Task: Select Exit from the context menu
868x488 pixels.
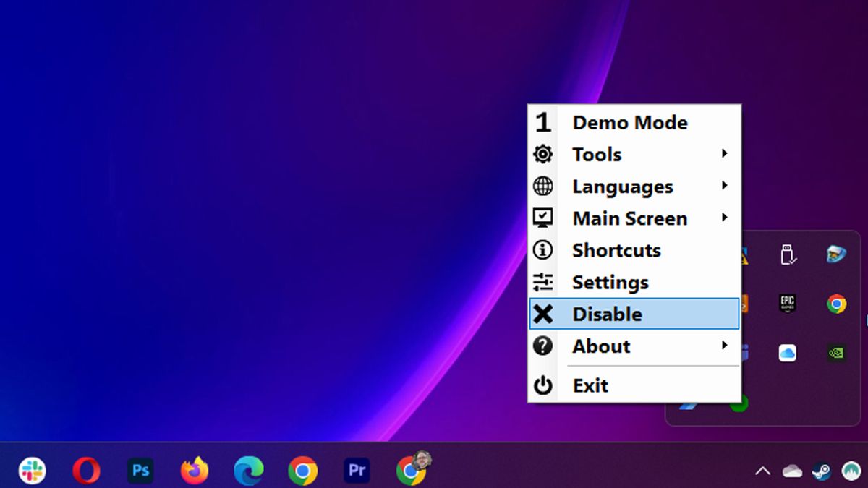Action: tap(590, 385)
